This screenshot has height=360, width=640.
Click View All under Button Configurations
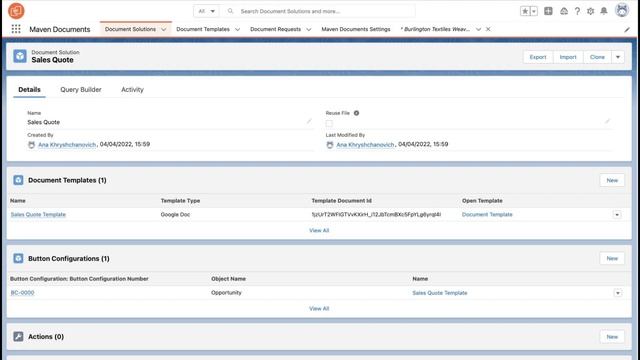[319, 309]
